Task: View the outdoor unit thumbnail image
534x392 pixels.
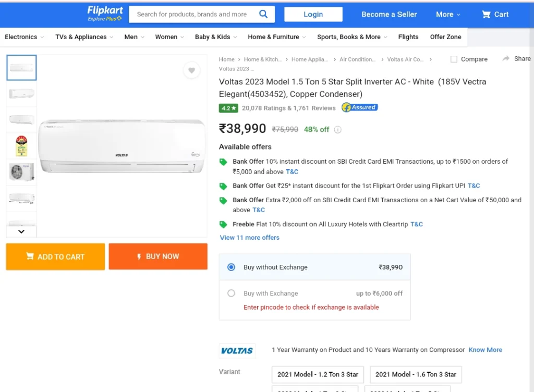Action: coord(21,172)
